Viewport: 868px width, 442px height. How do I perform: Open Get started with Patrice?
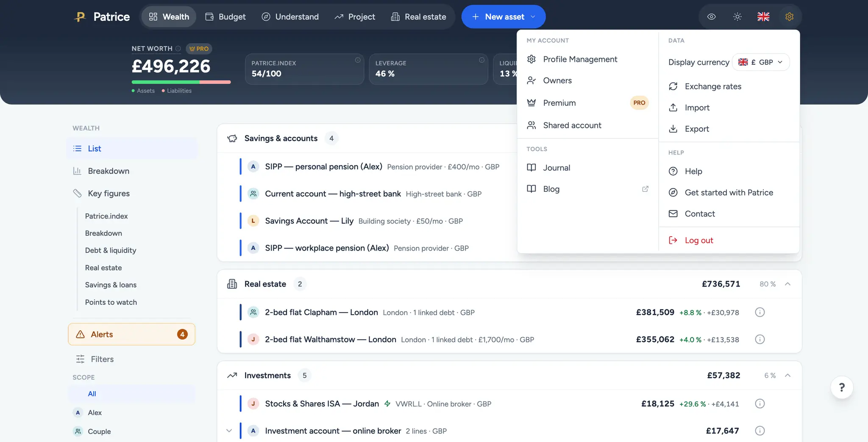pyautogui.click(x=729, y=193)
